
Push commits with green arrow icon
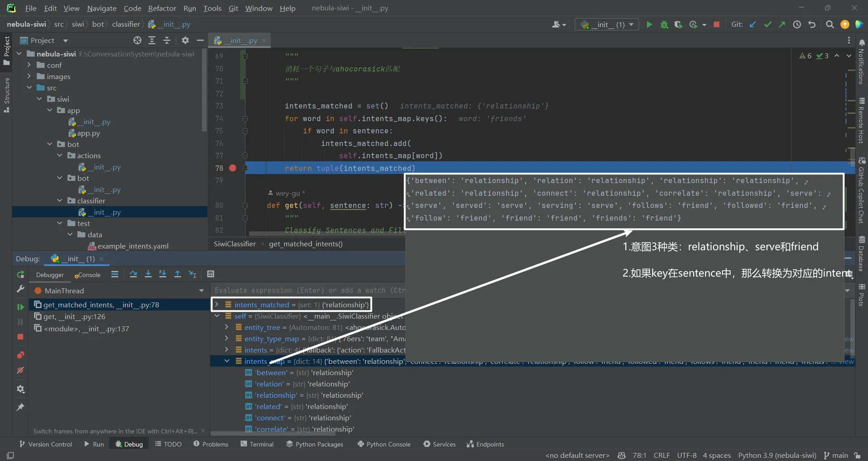click(x=782, y=24)
